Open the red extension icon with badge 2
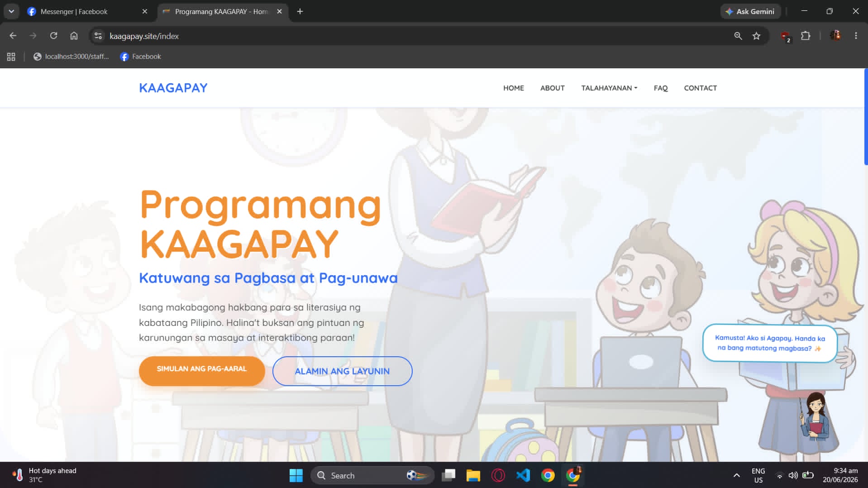The height and width of the screenshot is (488, 868). coord(786,36)
